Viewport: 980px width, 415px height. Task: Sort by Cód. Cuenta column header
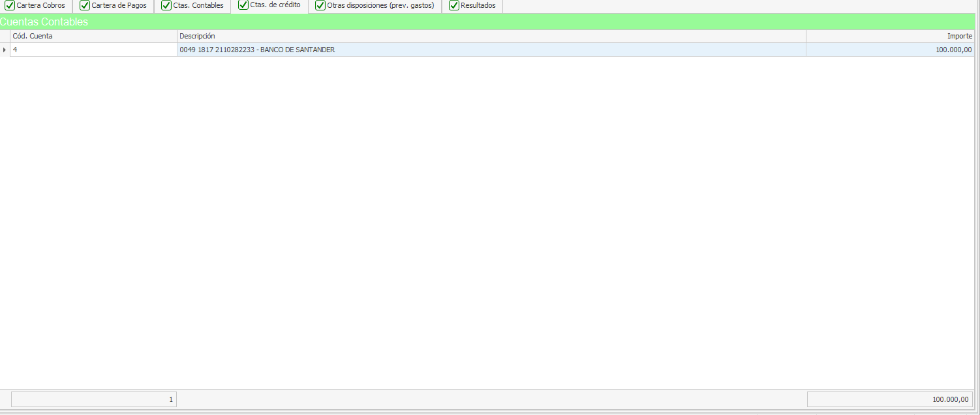[93, 36]
